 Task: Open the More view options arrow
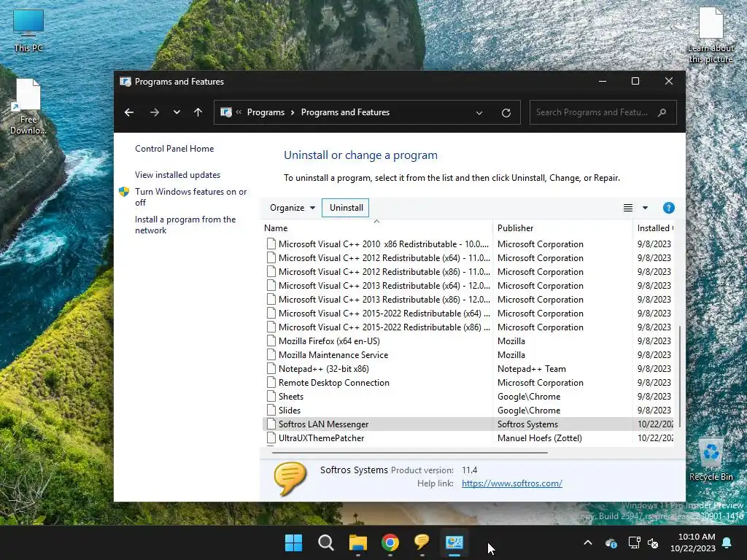coord(645,208)
